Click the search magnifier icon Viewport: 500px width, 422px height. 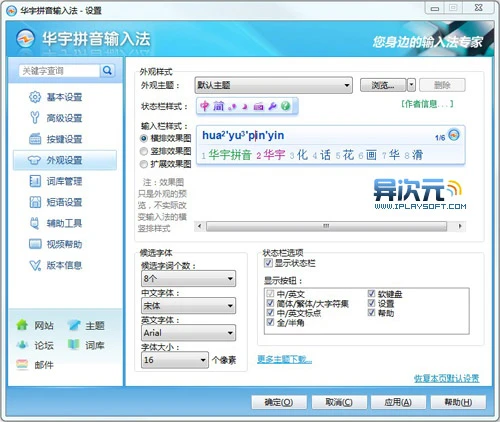tap(107, 70)
